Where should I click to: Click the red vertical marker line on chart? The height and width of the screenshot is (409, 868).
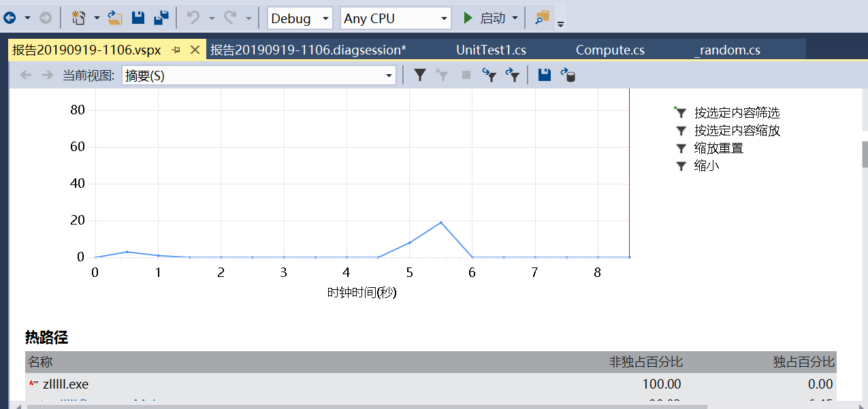630,173
